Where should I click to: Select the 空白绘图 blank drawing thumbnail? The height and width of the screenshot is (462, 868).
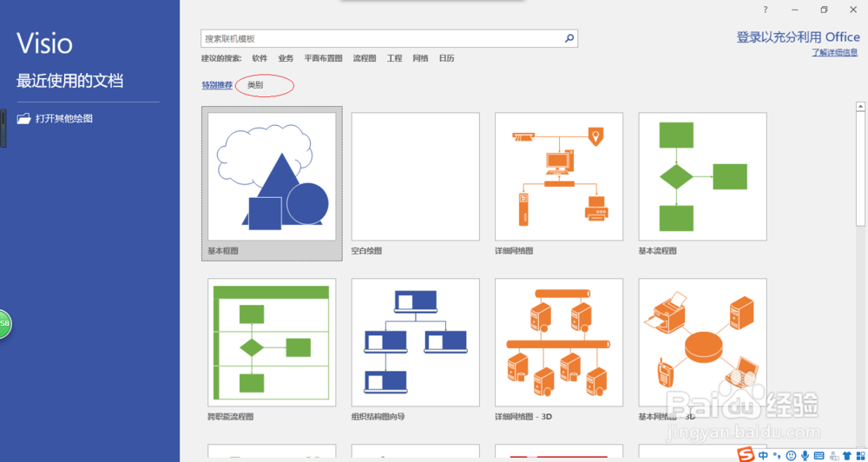[416, 176]
